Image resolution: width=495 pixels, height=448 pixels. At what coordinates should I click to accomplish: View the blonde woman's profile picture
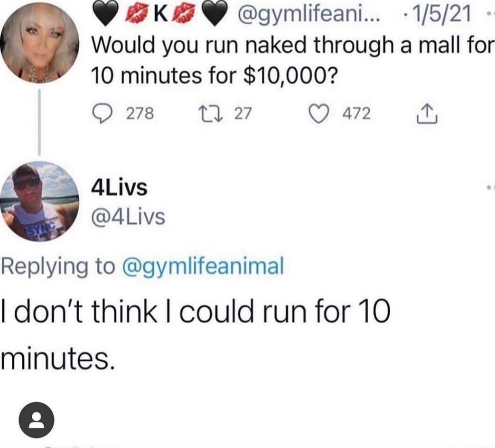[39, 43]
